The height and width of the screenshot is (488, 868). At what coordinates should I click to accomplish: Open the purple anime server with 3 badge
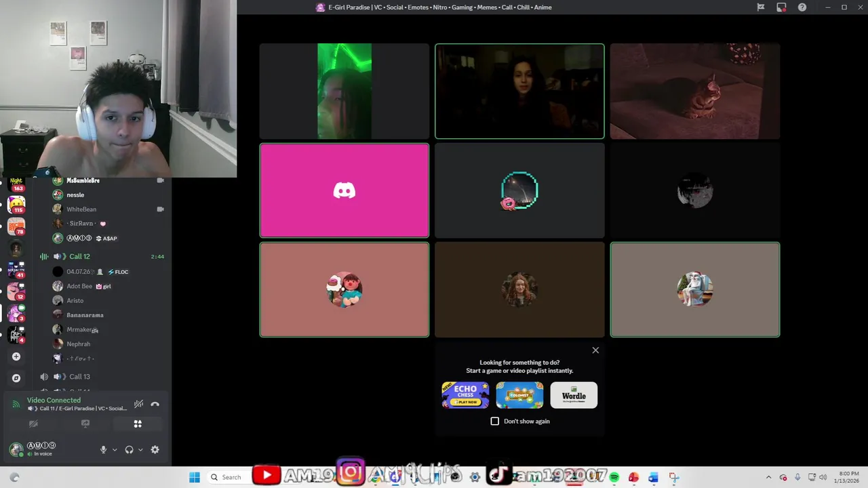point(16,313)
